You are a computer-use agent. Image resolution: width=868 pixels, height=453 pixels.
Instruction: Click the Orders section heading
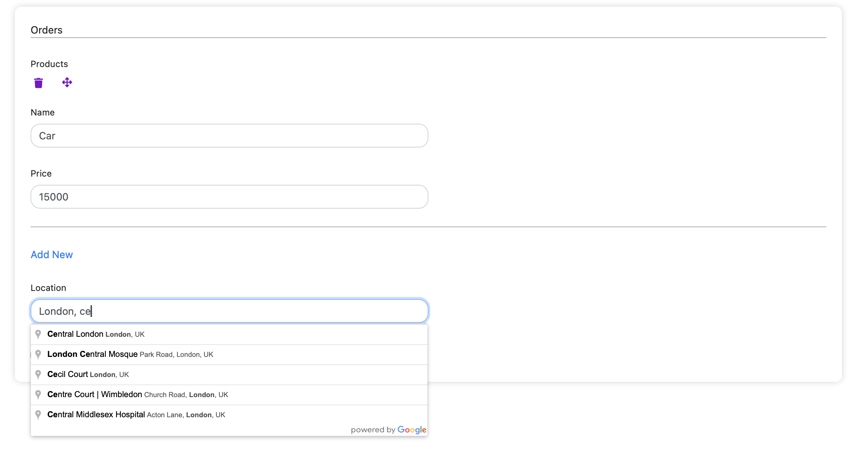click(x=46, y=30)
